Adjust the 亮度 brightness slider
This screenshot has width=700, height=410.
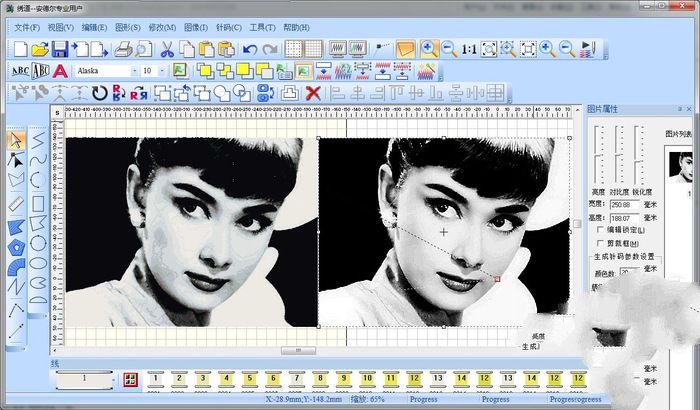click(x=598, y=154)
